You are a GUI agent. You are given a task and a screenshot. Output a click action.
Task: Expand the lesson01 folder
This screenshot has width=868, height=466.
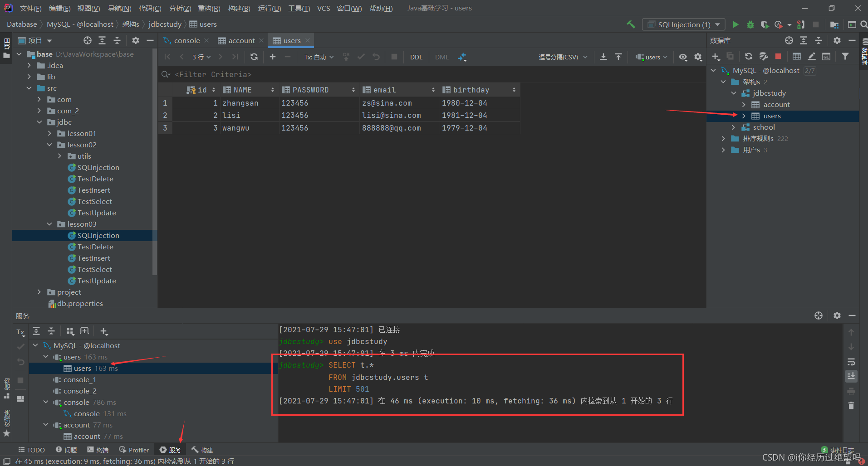(49, 133)
